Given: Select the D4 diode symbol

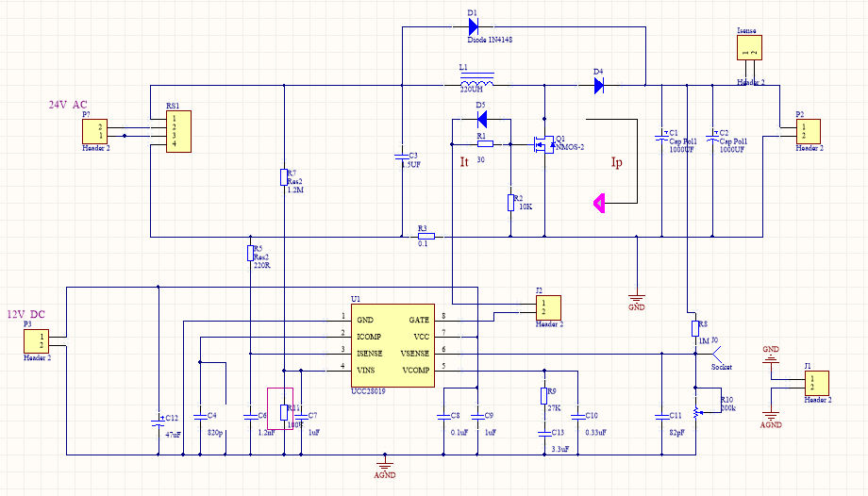Looking at the screenshot, I should coord(598,85).
